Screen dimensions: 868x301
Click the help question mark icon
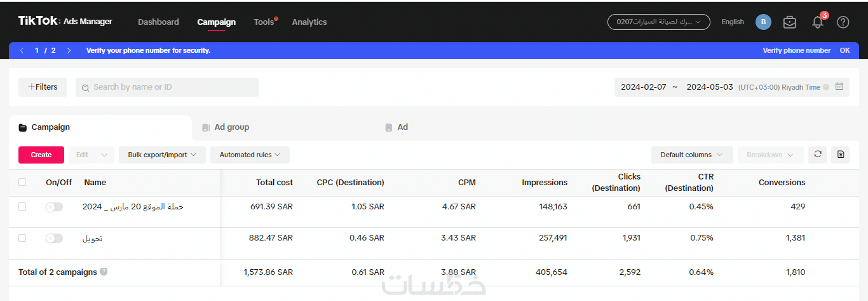(x=843, y=22)
